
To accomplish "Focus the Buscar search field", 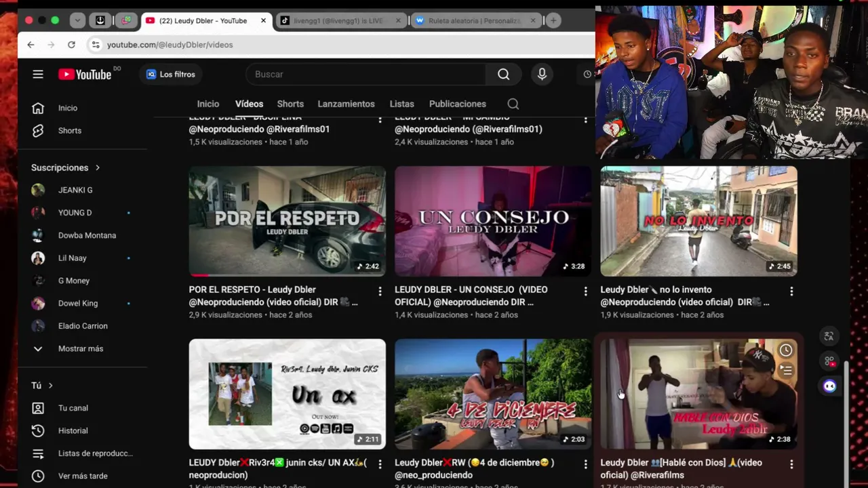I will (366, 75).
